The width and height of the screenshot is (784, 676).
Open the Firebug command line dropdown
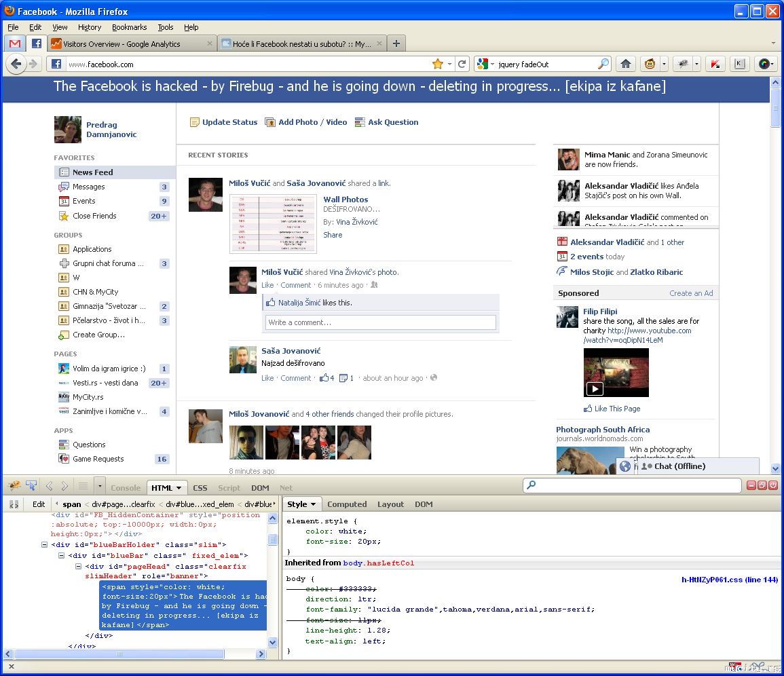tap(100, 485)
